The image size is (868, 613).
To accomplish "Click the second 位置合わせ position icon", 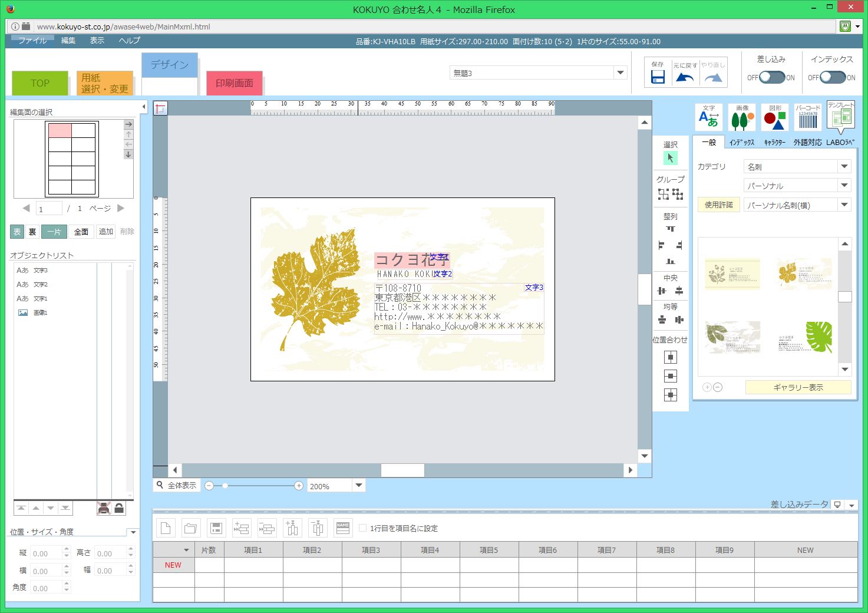I will click(x=670, y=376).
